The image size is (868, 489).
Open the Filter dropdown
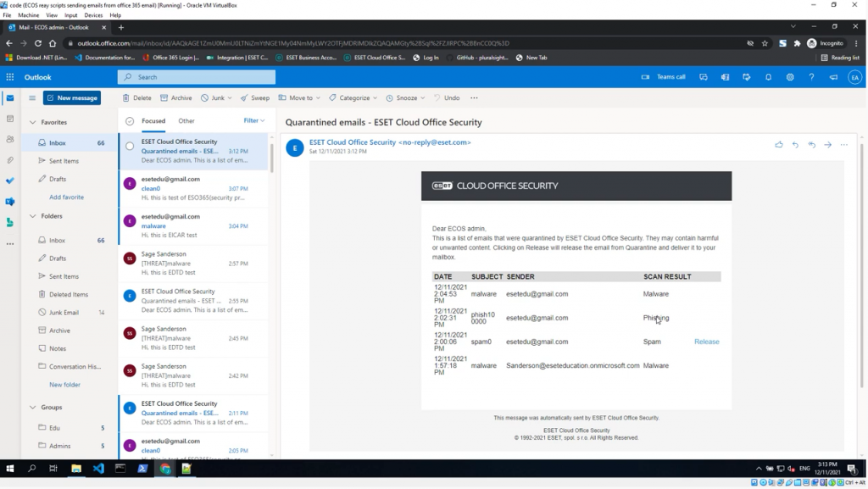coord(254,120)
